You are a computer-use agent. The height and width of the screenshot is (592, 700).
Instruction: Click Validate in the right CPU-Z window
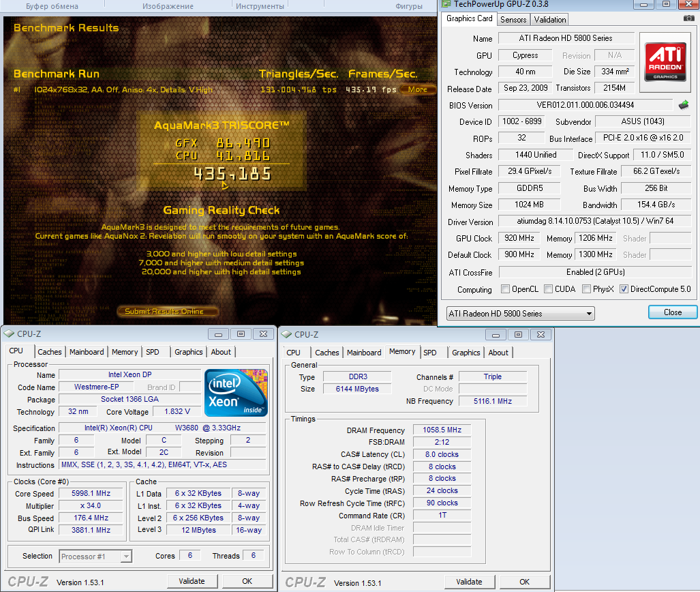pyautogui.click(x=469, y=582)
